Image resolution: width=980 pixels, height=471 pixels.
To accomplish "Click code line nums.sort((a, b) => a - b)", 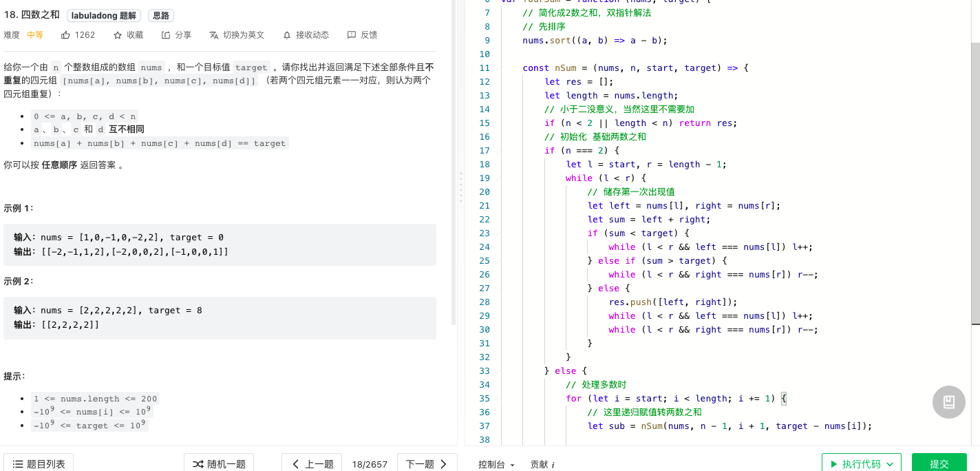I will (x=595, y=41).
